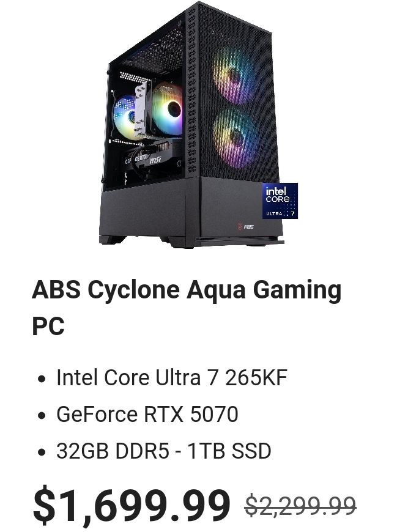Click the MSI logo on the graphics card

coord(155,159)
